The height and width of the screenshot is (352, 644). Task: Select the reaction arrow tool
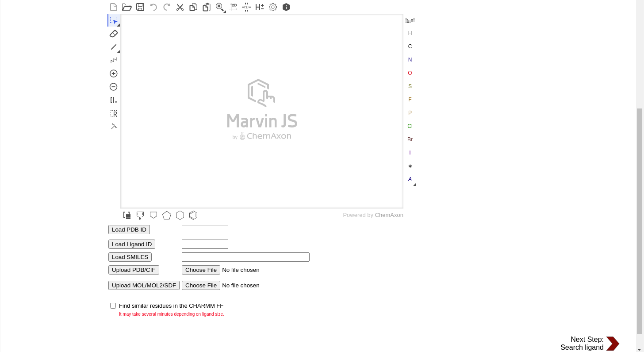point(114,127)
